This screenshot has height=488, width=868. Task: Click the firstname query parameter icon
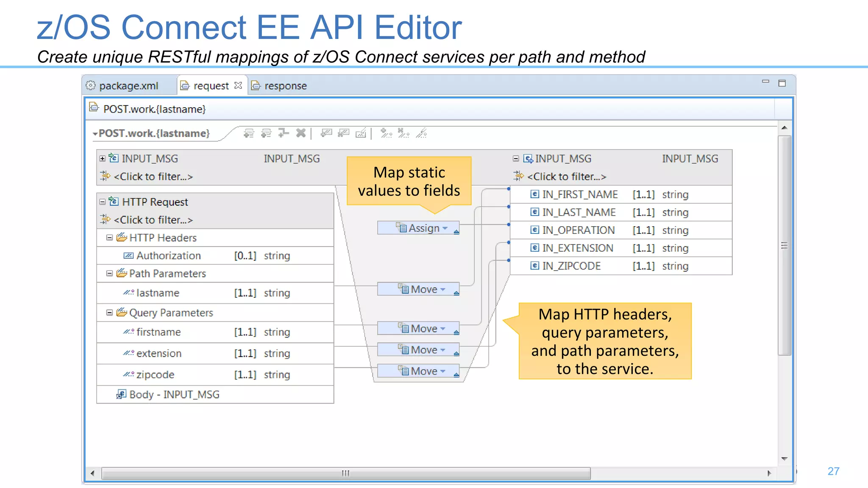click(x=128, y=332)
